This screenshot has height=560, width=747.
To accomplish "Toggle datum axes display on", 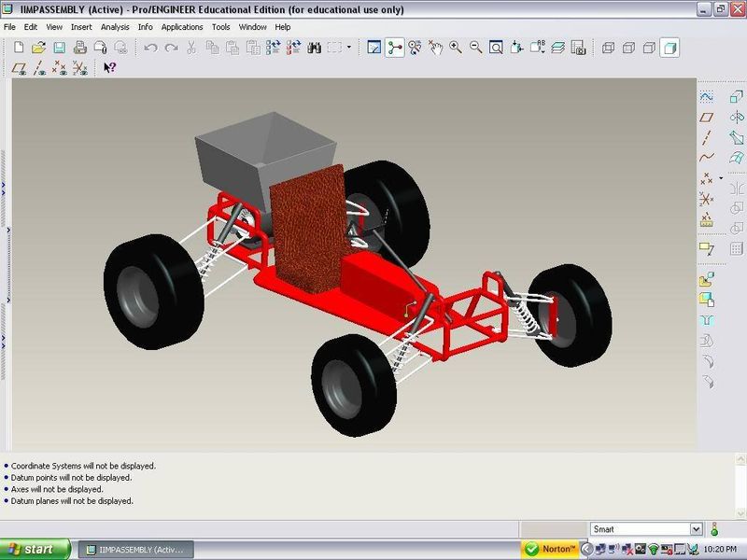I will coord(39,68).
